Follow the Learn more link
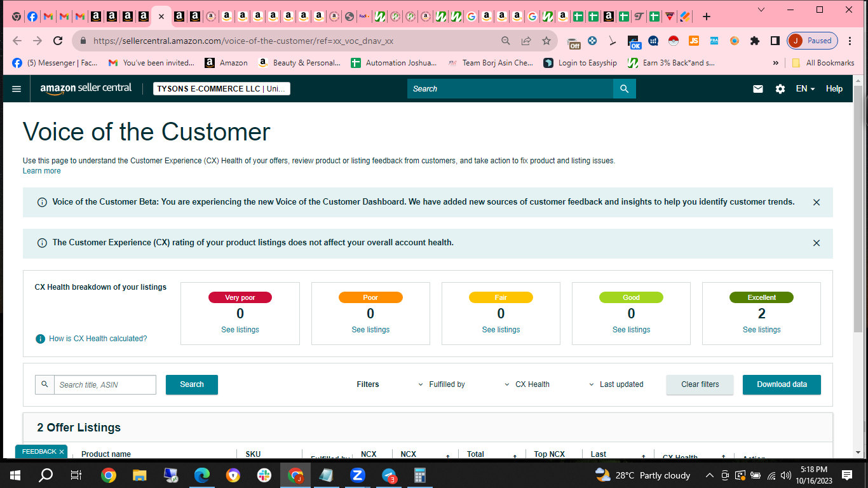The height and width of the screenshot is (488, 868). [x=42, y=171]
